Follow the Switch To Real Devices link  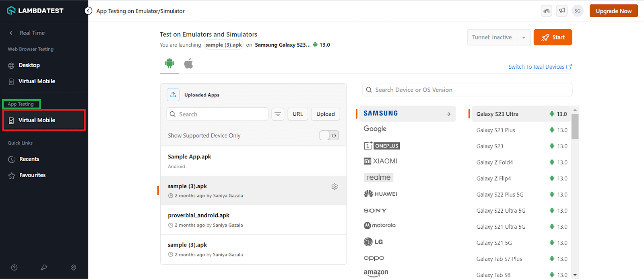pyautogui.click(x=540, y=67)
